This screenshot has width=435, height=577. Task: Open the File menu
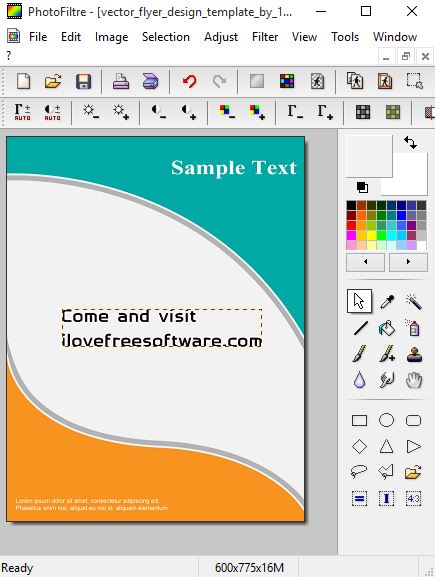click(38, 37)
